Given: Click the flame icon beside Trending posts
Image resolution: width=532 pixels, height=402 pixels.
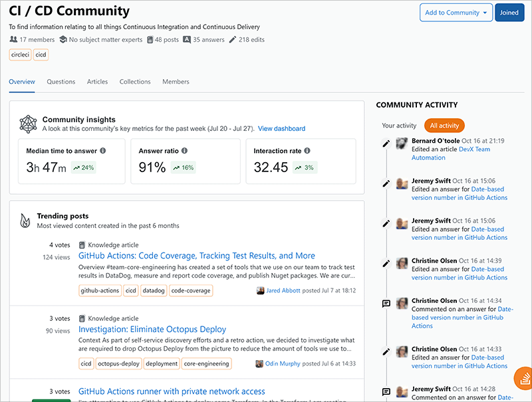Looking at the screenshot, I should click(25, 219).
